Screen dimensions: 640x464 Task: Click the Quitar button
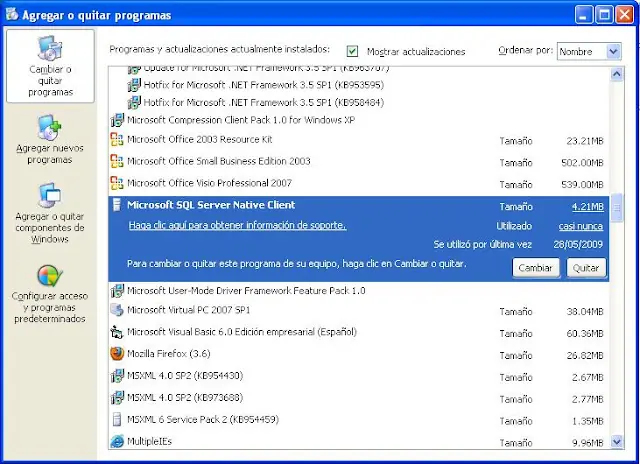coord(586,268)
